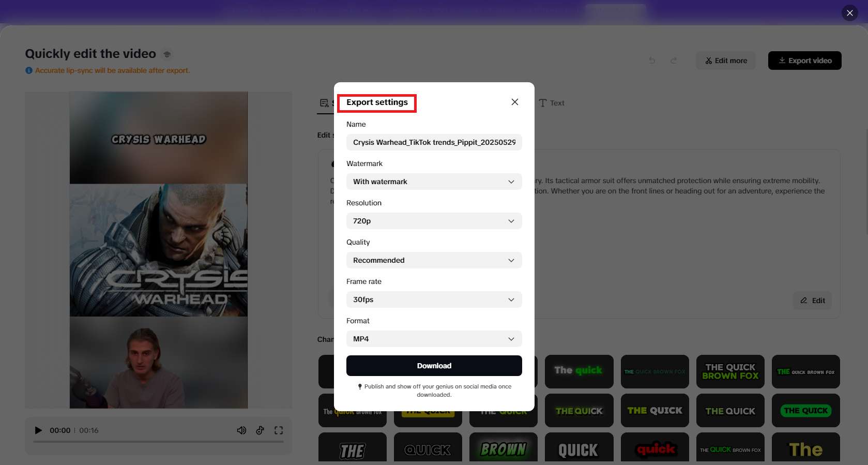The width and height of the screenshot is (868, 465).
Task: Click the Edit script button
Action: (x=813, y=301)
